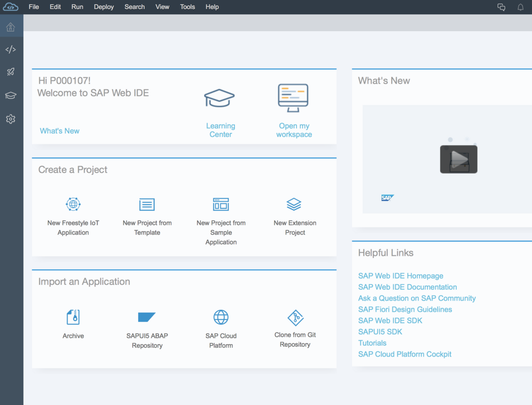Open the Edit menu

point(55,7)
